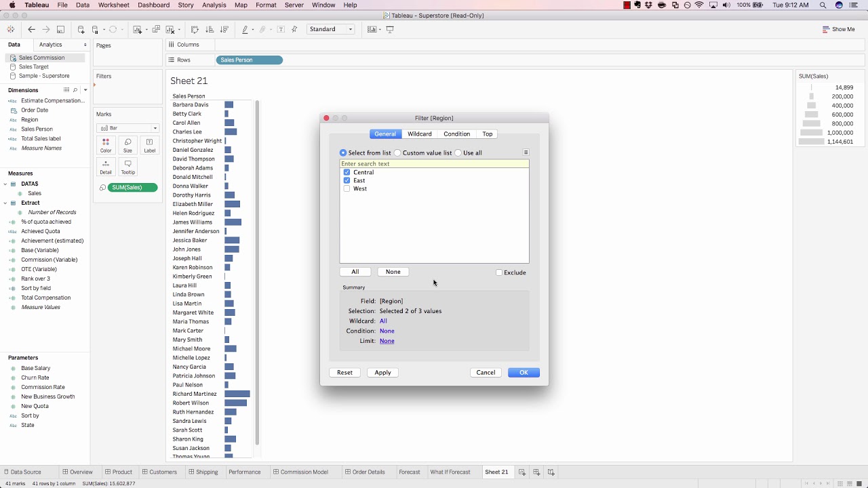Check the West region checkbox
The width and height of the screenshot is (868, 488).
[x=347, y=188]
